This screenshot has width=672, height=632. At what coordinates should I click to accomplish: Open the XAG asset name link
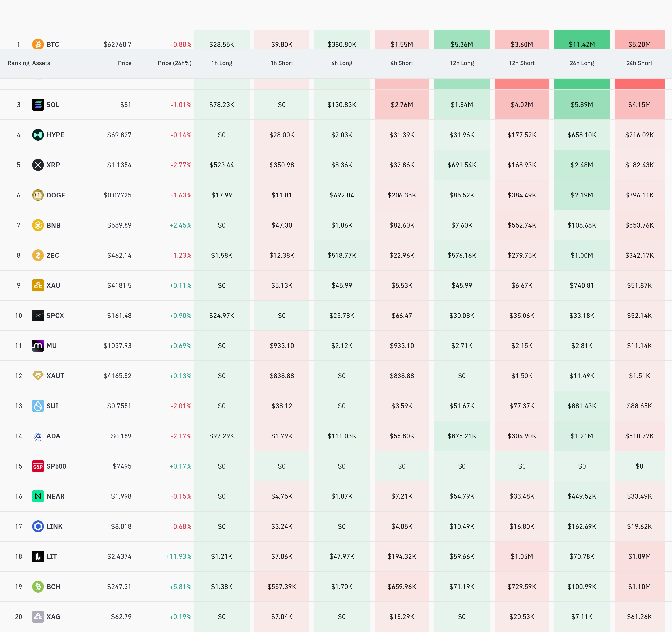click(x=53, y=617)
